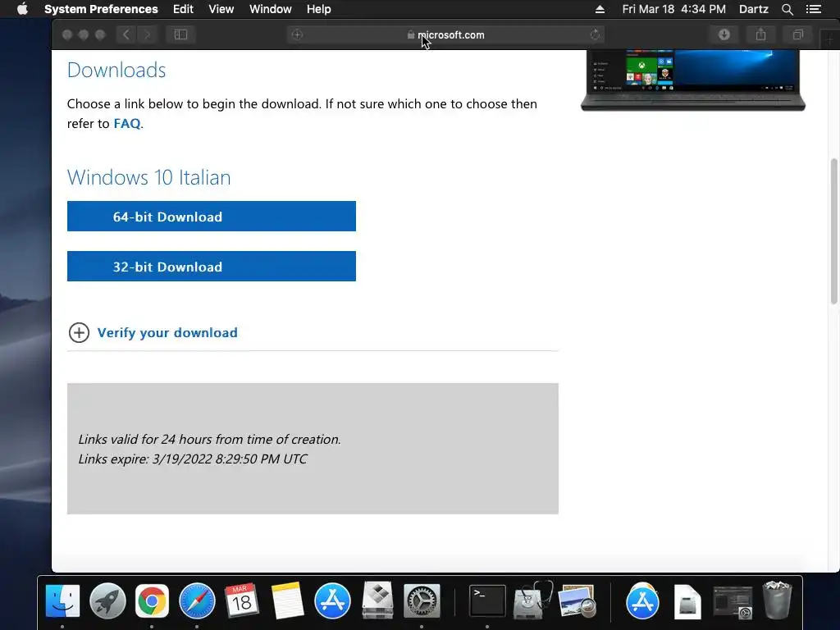Click the Dartz user name in menu bar
Image resolution: width=840 pixels, height=630 pixels.
(x=753, y=9)
